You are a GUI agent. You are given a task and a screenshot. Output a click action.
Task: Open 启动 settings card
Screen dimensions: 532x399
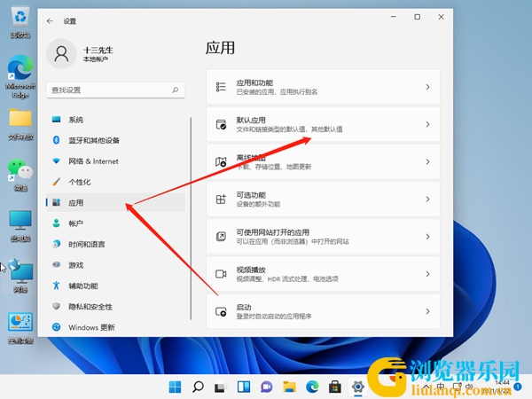pyautogui.click(x=323, y=311)
